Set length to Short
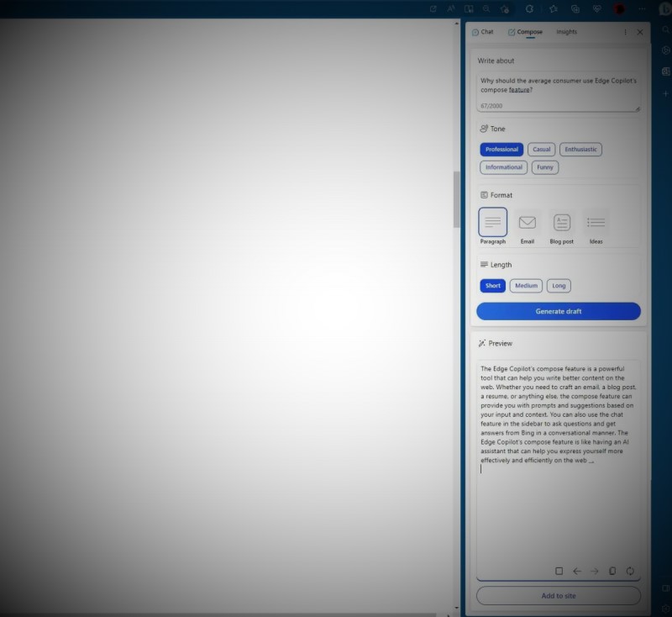 click(493, 286)
